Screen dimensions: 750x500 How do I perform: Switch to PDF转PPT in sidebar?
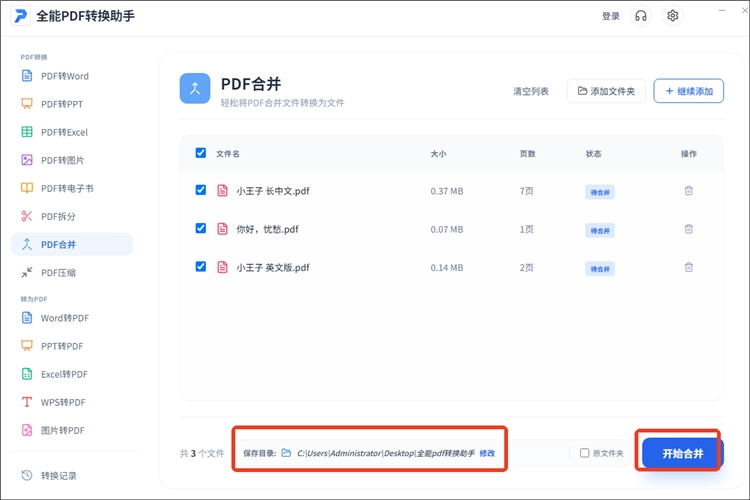click(x=72, y=104)
